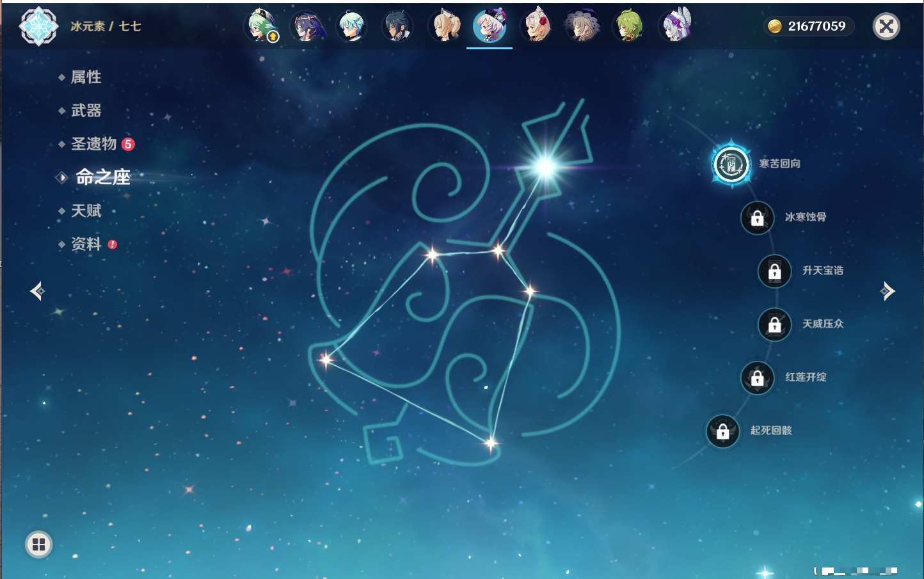Open the 圣遗物 artifacts menu
The height and width of the screenshot is (579, 924).
93,144
